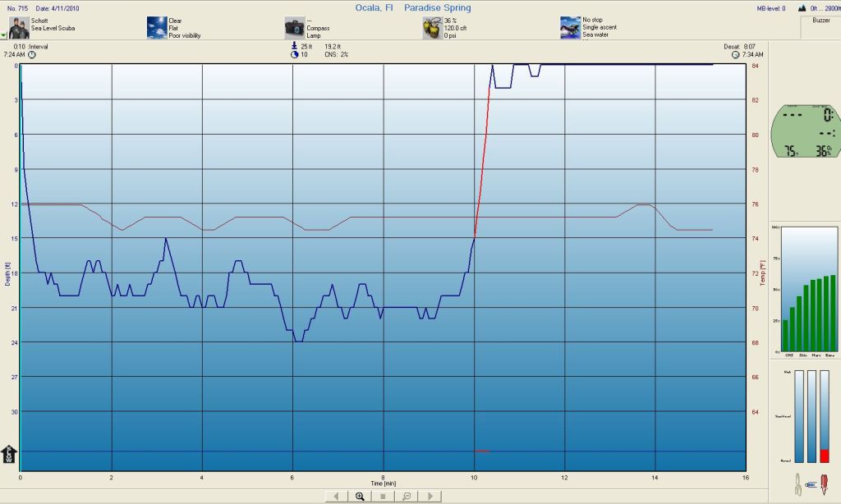Click the 'Sea Level Scuba' text

[53, 28]
